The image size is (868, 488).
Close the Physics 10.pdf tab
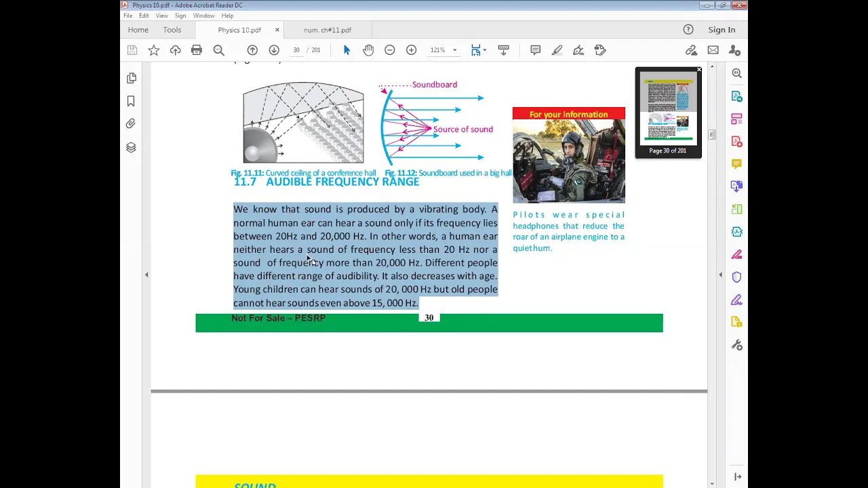pos(277,30)
